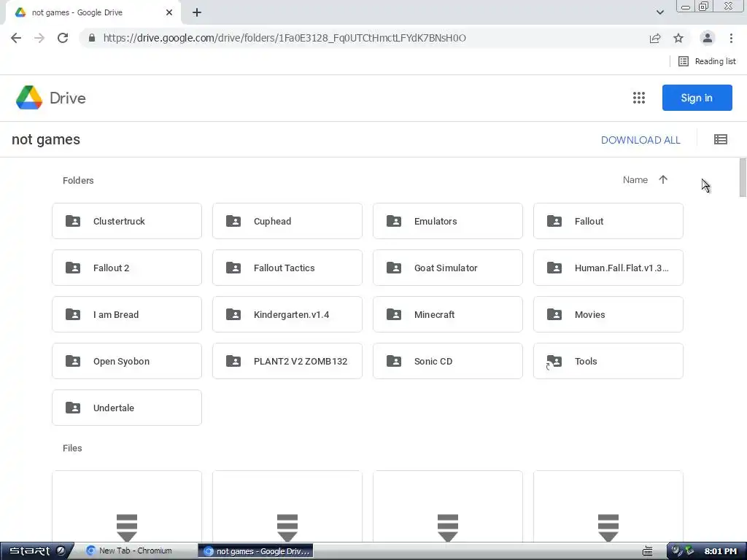
Task: Reload the current page
Action: (x=63, y=38)
